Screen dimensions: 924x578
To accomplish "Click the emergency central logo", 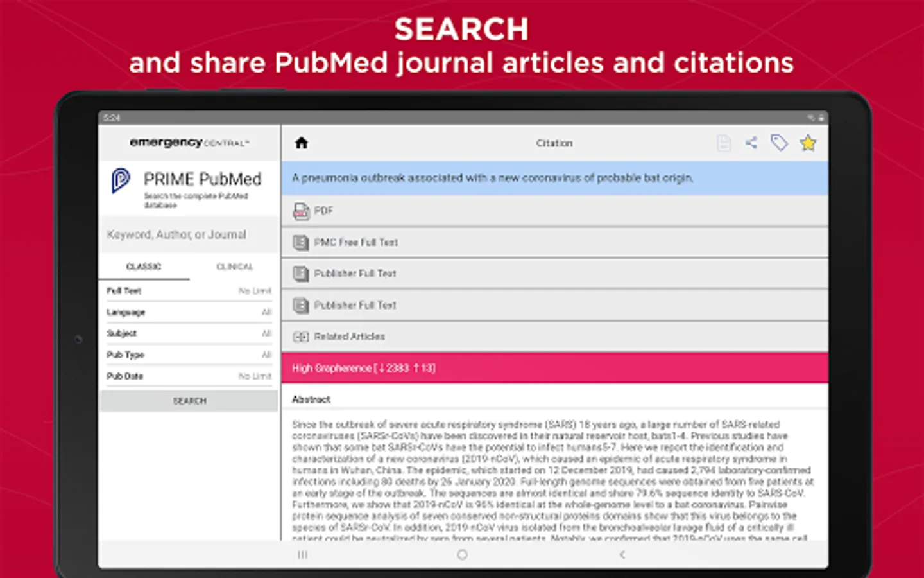I will [189, 143].
